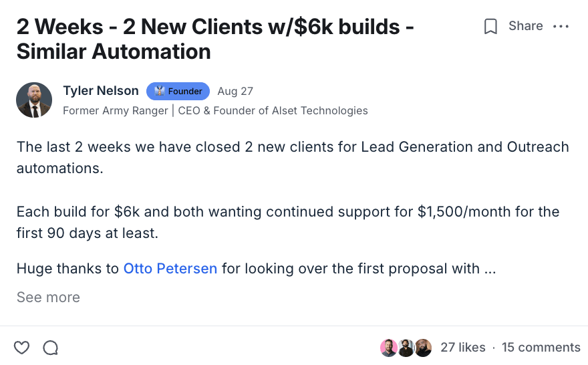Like the post with the heart icon
588x365 pixels.
coord(22,348)
